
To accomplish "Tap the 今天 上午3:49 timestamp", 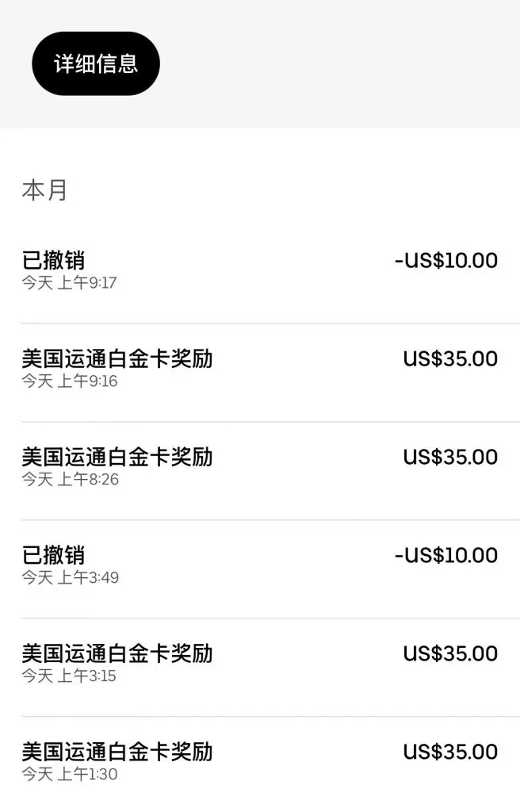I will 67,577.
